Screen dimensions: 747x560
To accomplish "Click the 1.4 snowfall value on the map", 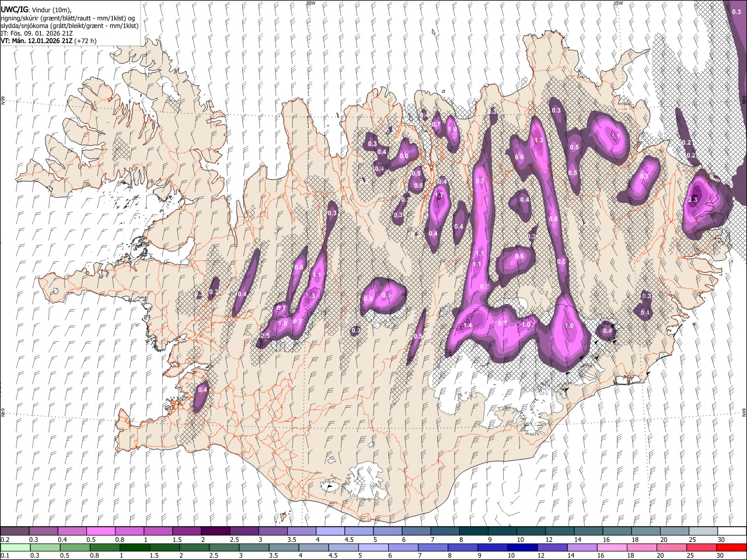I will click(x=467, y=325).
